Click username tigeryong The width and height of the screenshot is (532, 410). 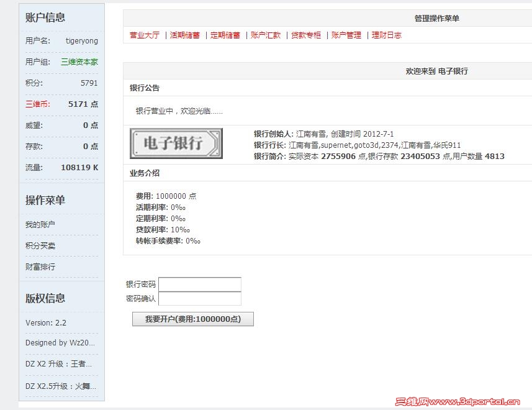coord(82,41)
